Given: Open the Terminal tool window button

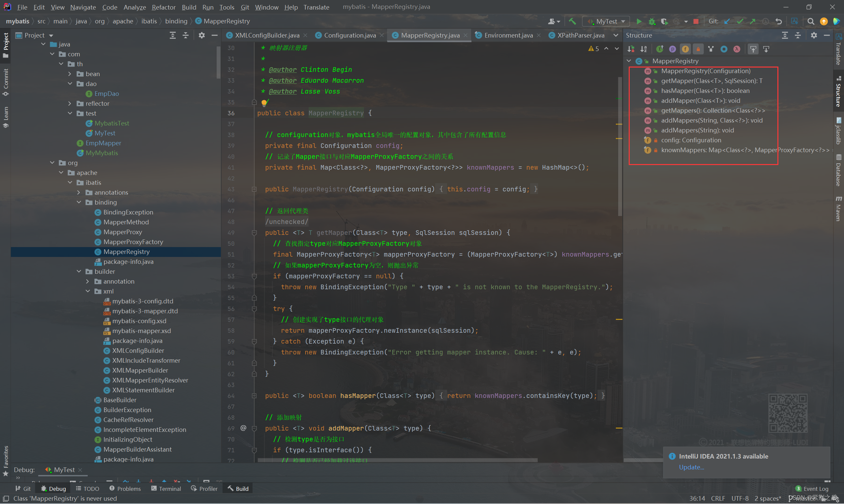Looking at the screenshot, I should point(166,489).
